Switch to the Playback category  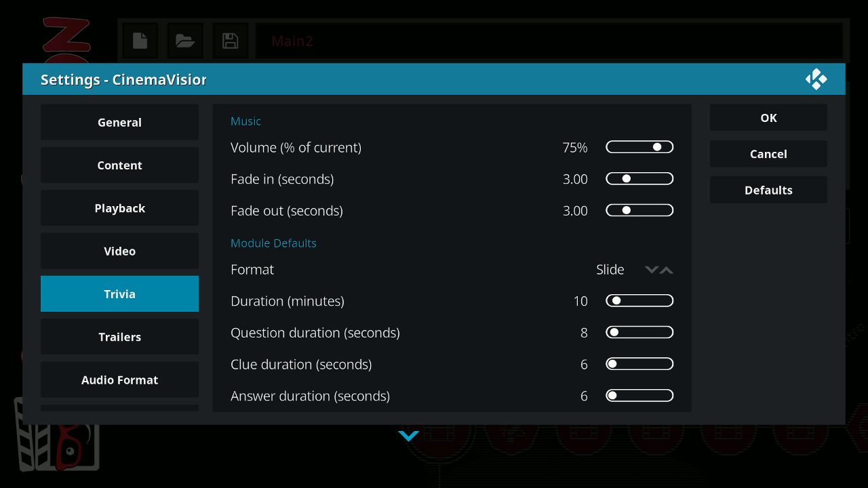click(x=119, y=208)
